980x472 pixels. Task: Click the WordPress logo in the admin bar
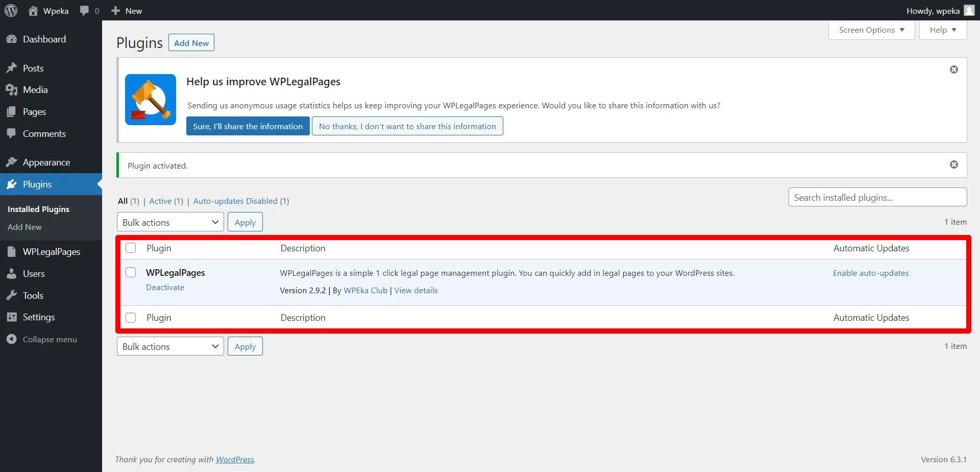pyautogui.click(x=11, y=10)
